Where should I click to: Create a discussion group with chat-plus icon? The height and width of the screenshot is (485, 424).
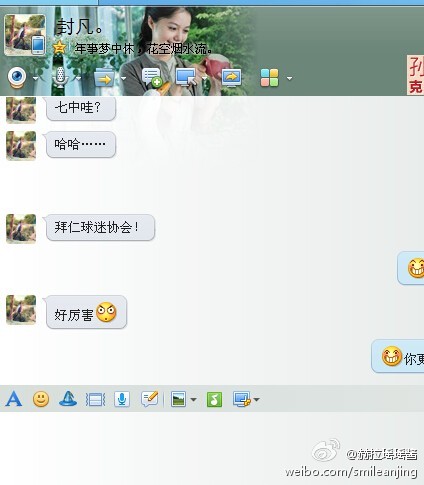point(152,78)
